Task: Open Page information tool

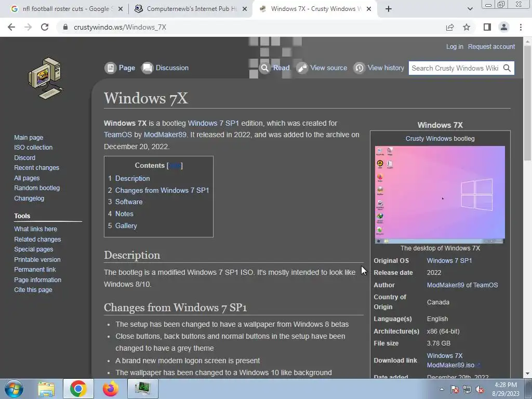Action: 37,280
